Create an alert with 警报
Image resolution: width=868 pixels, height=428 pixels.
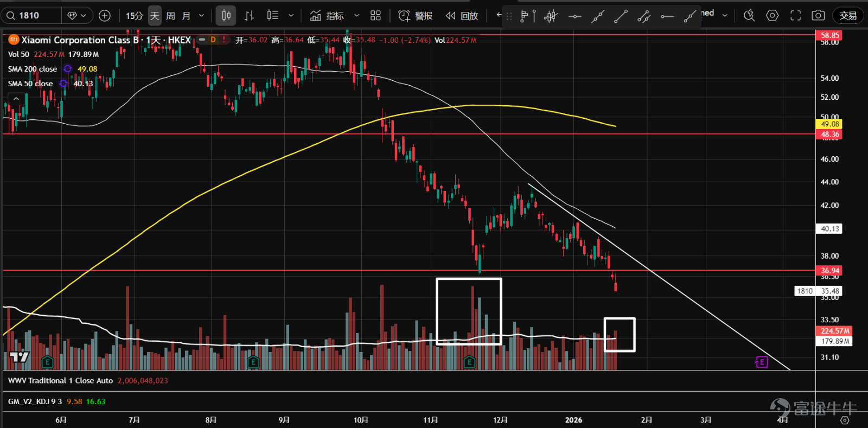click(416, 16)
